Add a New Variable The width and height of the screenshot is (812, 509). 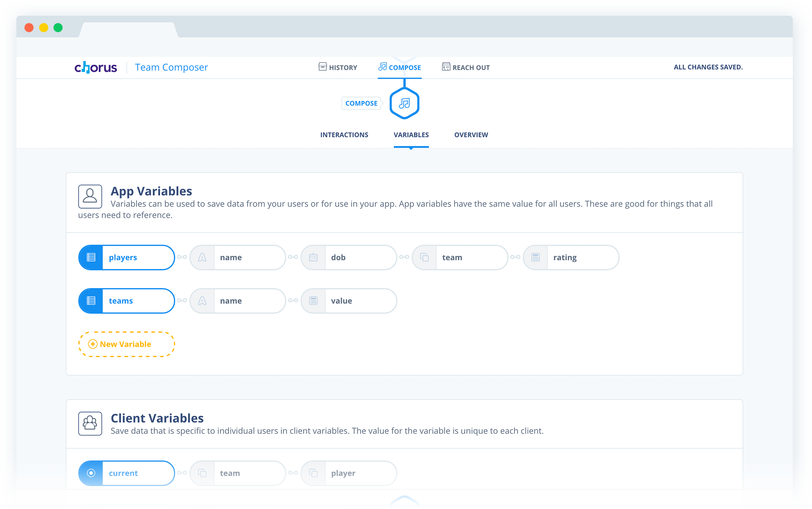(x=126, y=344)
